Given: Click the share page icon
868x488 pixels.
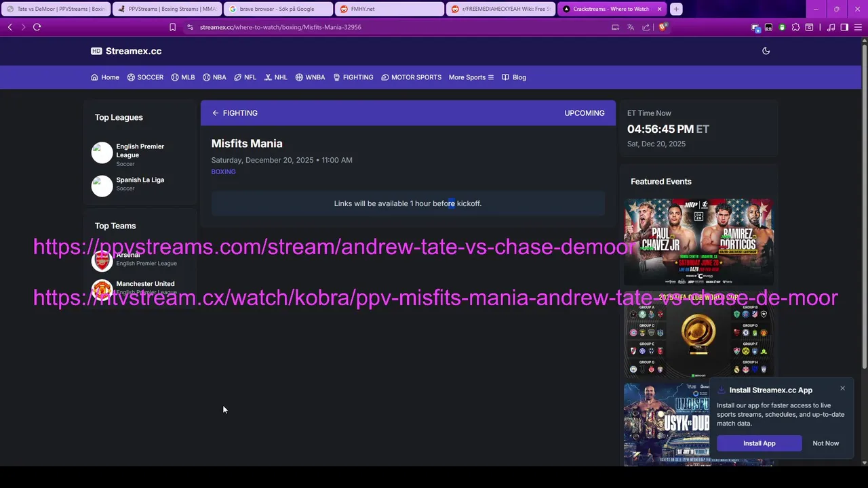Looking at the screenshot, I should (x=646, y=27).
